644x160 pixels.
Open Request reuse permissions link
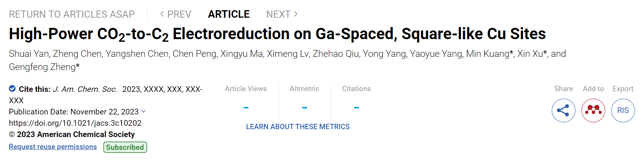pos(53,147)
